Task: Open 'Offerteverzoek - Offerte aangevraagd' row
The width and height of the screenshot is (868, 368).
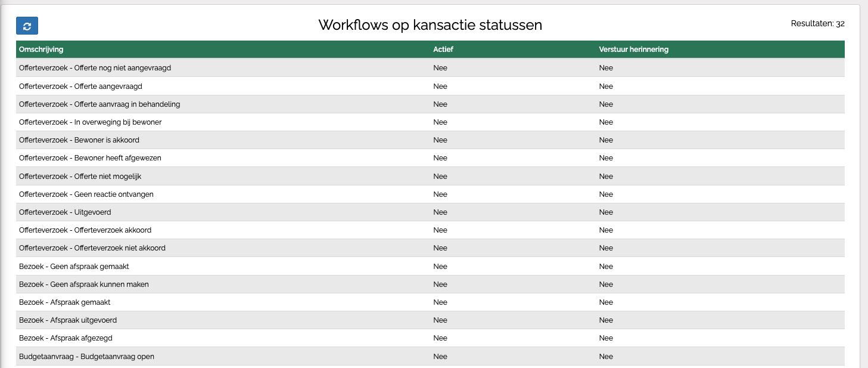Action: pyautogui.click(x=80, y=86)
